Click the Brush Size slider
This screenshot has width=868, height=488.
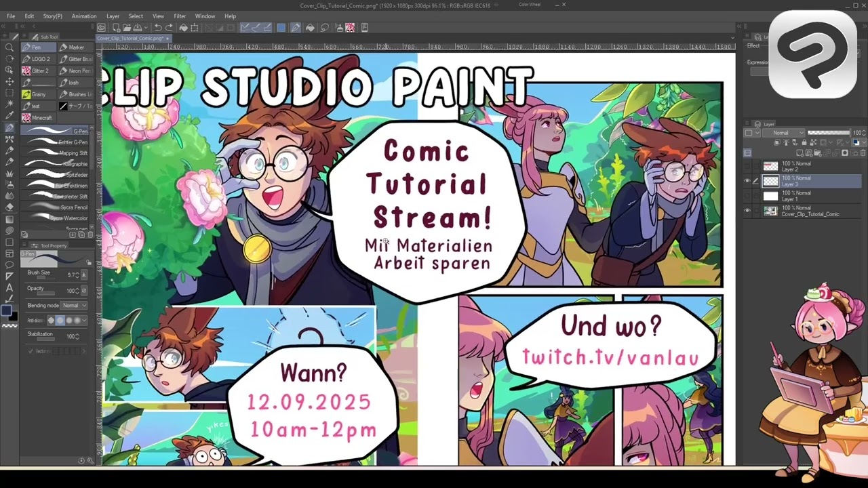coord(45,278)
